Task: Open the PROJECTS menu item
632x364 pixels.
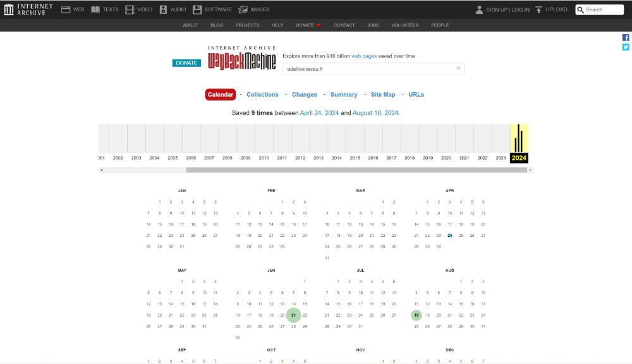Action: click(x=248, y=25)
